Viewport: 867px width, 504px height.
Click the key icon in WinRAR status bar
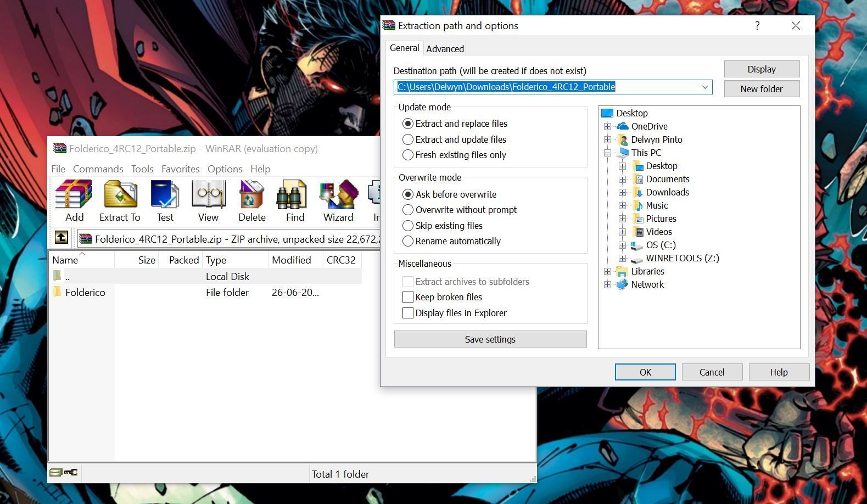coord(71,472)
